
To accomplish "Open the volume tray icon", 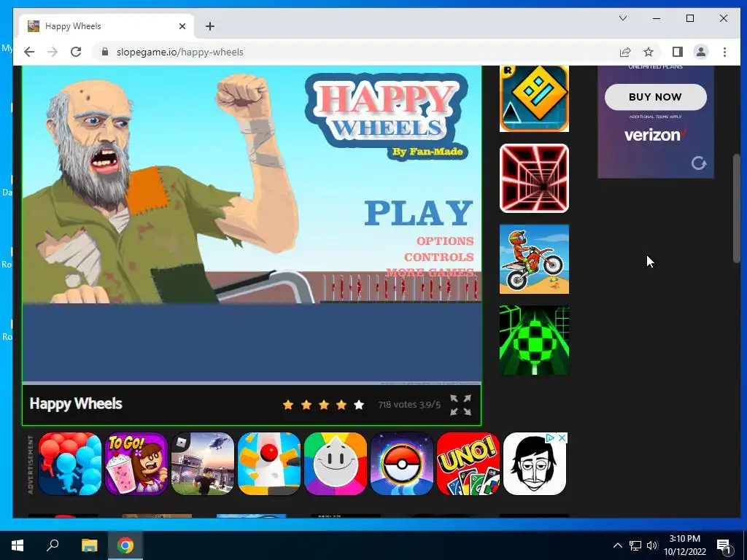I will (652, 545).
